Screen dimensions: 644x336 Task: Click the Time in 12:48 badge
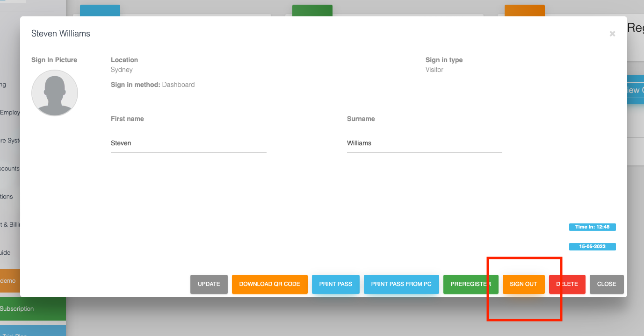(x=592, y=227)
